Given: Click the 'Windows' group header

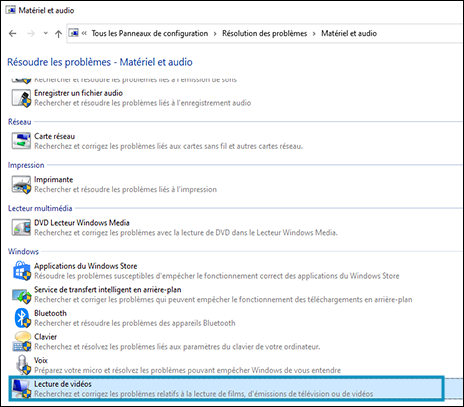Looking at the screenshot, I should pos(23,252).
